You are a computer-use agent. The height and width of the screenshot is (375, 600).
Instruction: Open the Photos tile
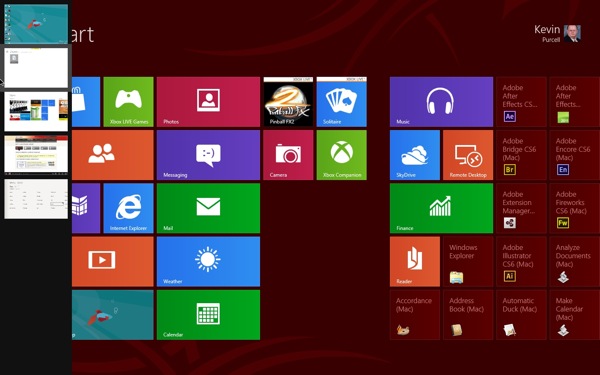coord(208,102)
